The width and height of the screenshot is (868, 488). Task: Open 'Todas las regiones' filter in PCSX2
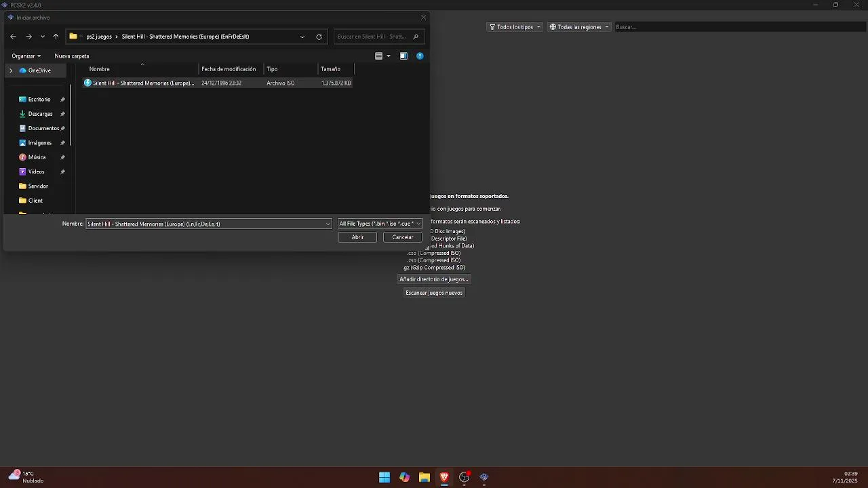579,27
